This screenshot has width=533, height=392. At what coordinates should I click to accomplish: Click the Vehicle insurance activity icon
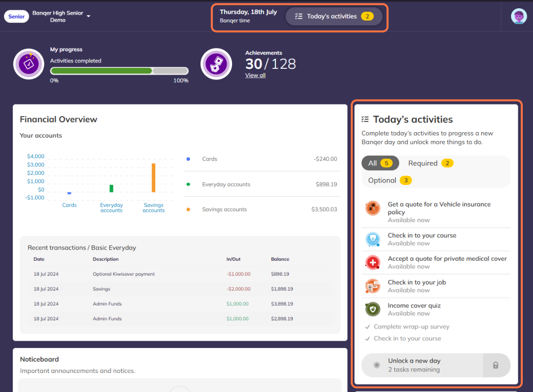[373, 208]
